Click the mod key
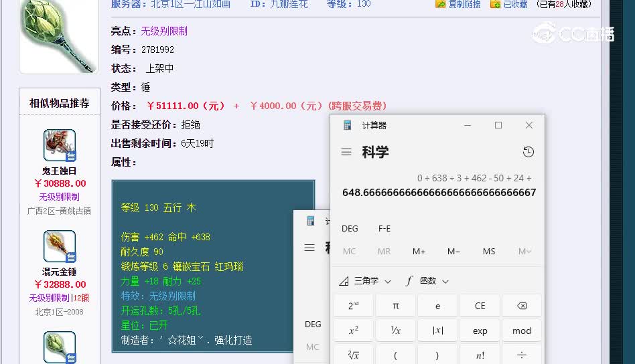The height and width of the screenshot is (364, 635). (522, 331)
